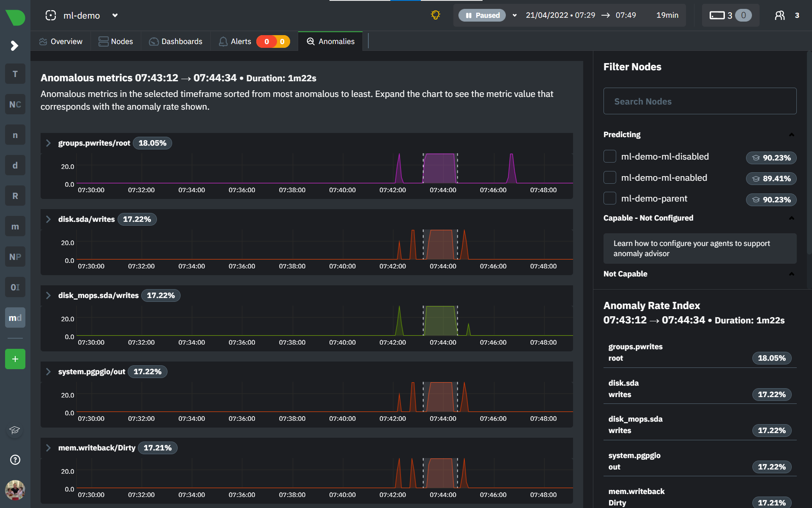This screenshot has height=508, width=812.
Task: Open the OI space icon
Action: (x=15, y=287)
